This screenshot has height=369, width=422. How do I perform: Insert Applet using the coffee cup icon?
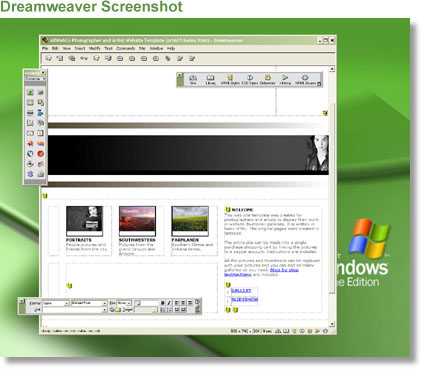coord(30,164)
